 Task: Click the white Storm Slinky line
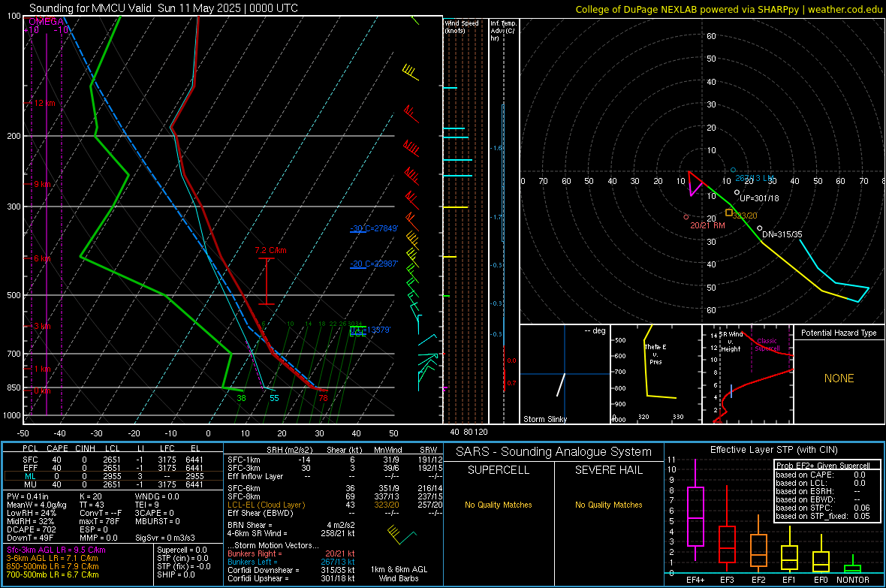tap(561, 384)
